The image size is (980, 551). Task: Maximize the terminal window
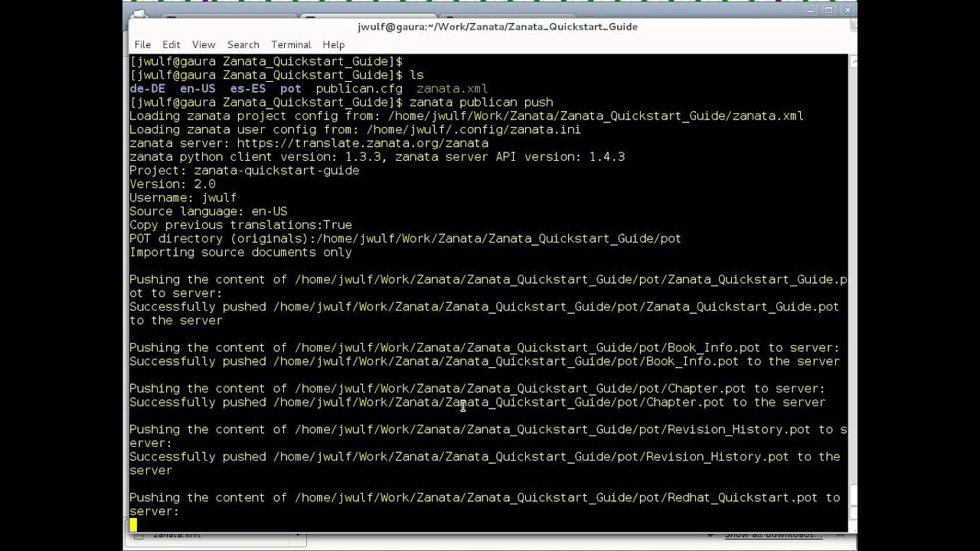click(x=829, y=11)
